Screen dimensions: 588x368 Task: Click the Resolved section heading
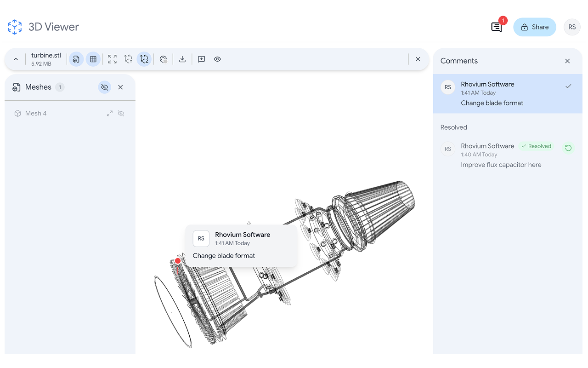454,127
